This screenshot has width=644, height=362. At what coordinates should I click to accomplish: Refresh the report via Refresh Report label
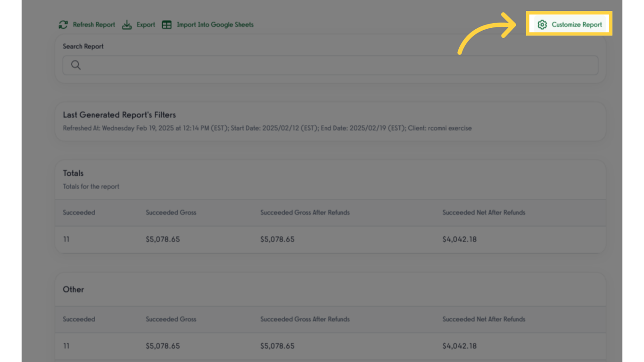coord(94,25)
